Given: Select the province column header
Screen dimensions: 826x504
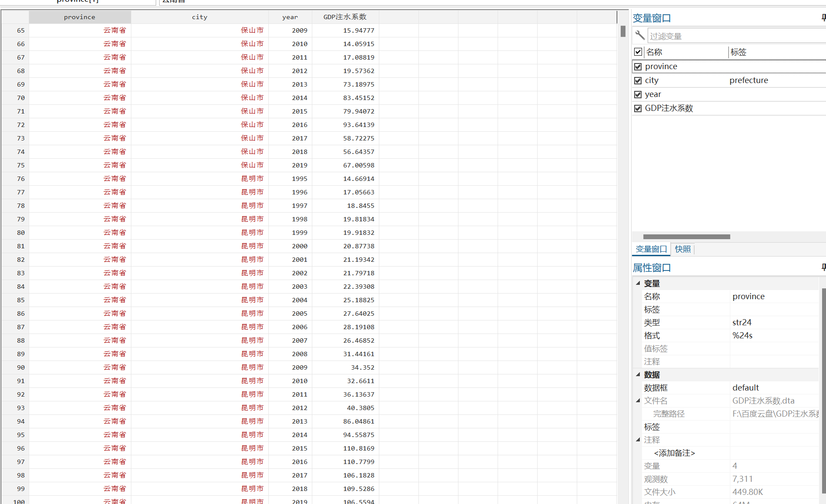Looking at the screenshot, I should 80,17.
